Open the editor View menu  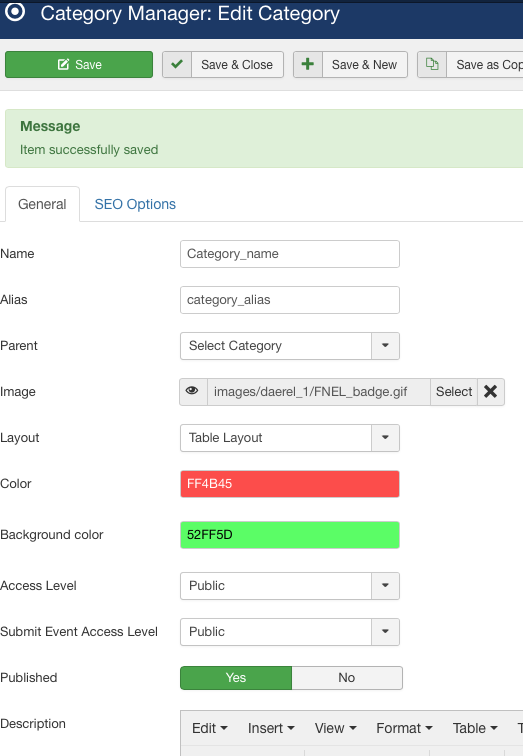(335, 728)
